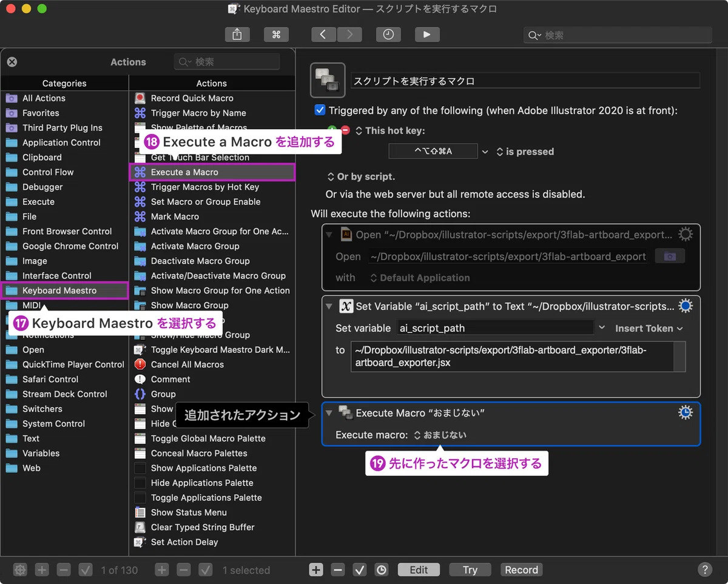728x584 pixels.
Task: Click the delete action minus button
Action: (x=338, y=569)
